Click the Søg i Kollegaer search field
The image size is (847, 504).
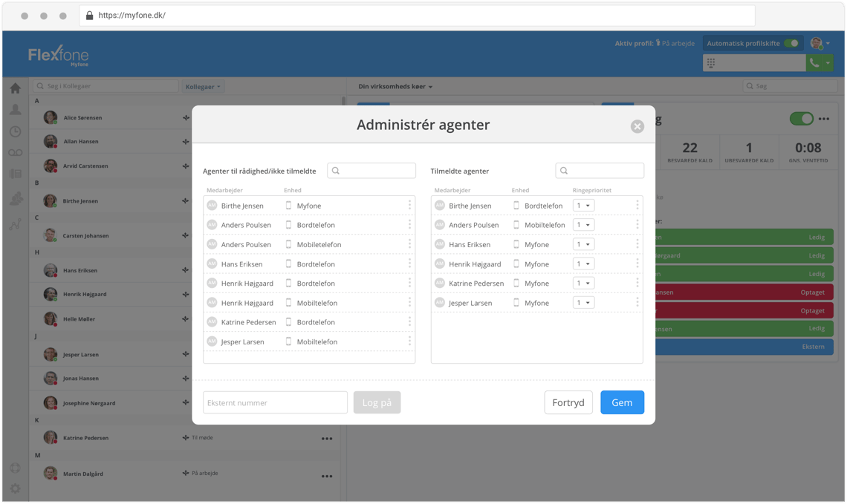point(106,86)
